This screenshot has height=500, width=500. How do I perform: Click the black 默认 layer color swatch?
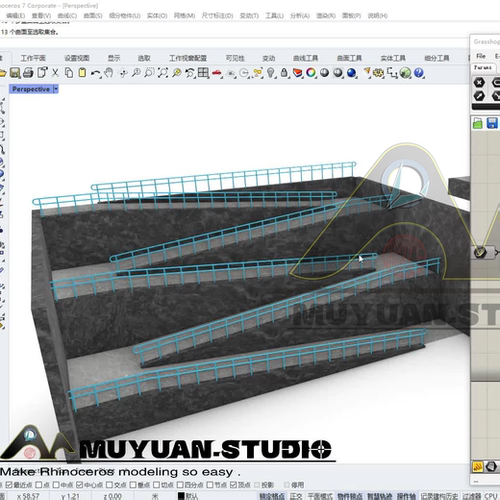[x=181, y=496]
